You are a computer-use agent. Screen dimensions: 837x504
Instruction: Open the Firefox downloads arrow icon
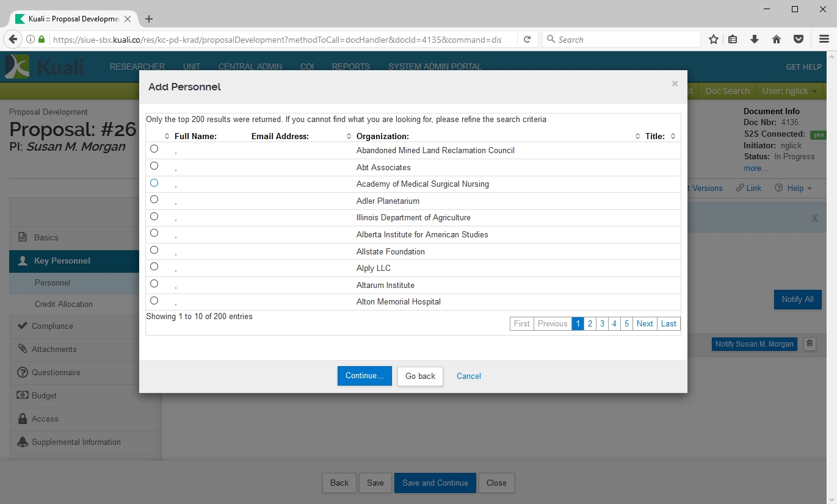coord(755,40)
